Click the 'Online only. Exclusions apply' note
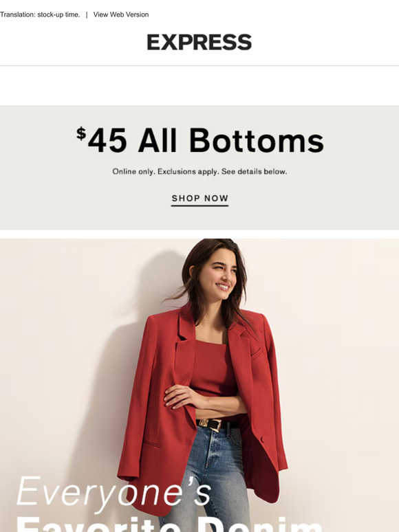The image size is (399, 532). pyautogui.click(x=199, y=172)
